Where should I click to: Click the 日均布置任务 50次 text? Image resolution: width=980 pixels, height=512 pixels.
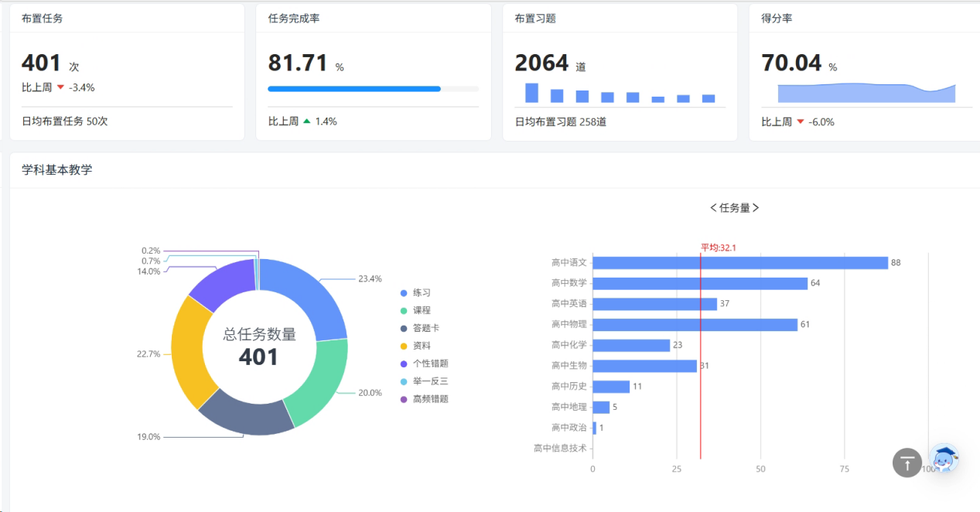click(x=65, y=121)
